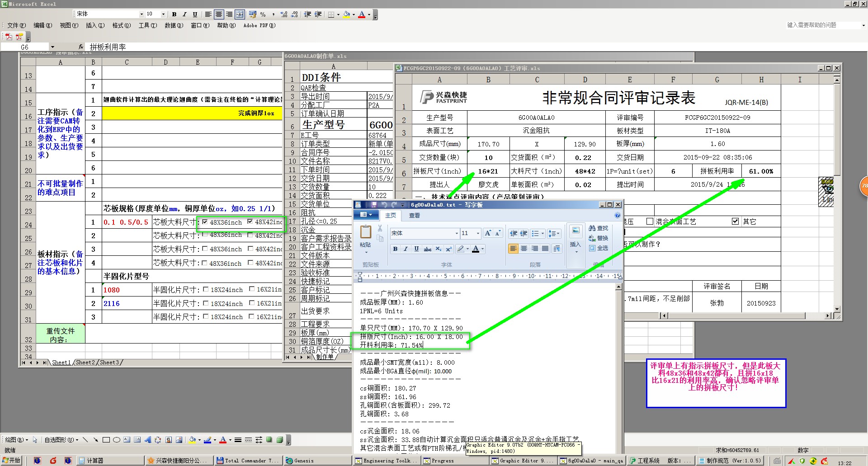This screenshot has width=868, height=466.
Task: Select the Oval drawing tool
Action: click(116, 439)
